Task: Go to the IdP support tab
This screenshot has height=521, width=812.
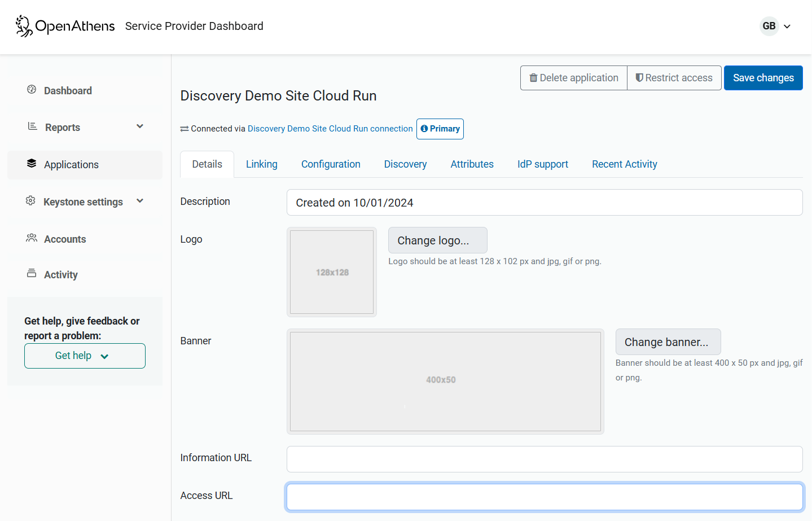Action: 542,164
